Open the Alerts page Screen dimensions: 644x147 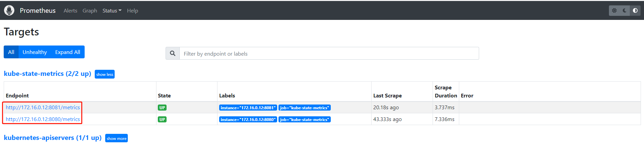pyautogui.click(x=70, y=11)
